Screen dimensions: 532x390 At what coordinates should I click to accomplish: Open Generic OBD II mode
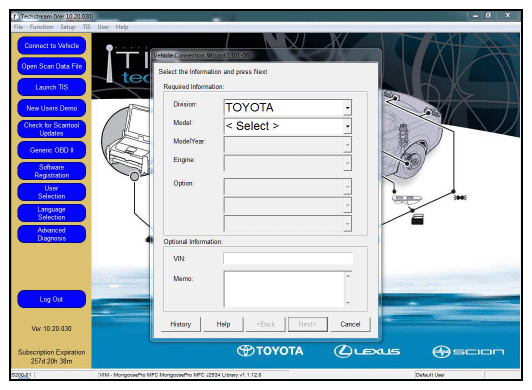[52, 150]
